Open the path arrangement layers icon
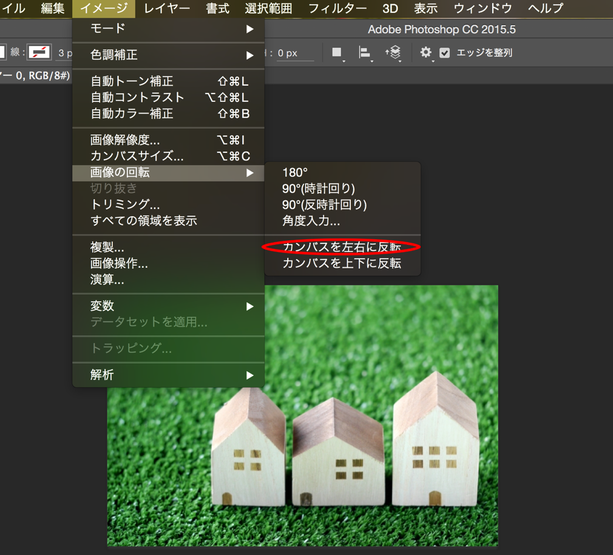 click(394, 53)
